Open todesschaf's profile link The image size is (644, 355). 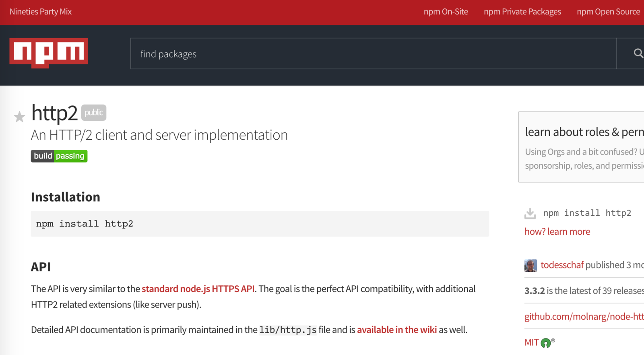tap(562, 265)
